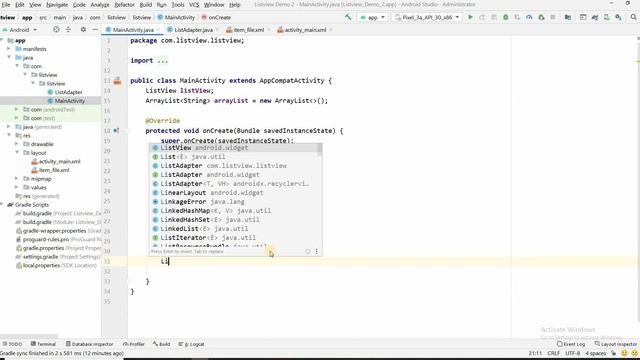The height and width of the screenshot is (360, 640).
Task: Open the Tools menu
Action: [178, 4]
